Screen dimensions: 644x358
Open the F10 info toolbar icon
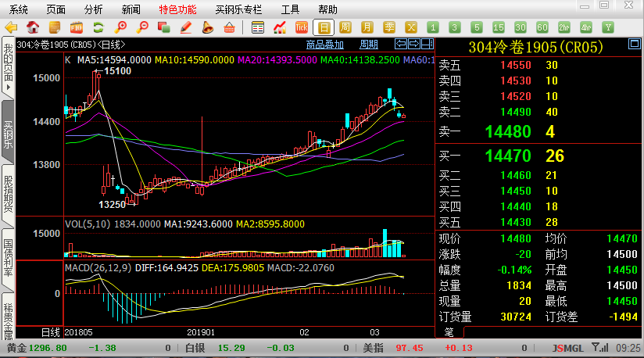click(x=77, y=27)
